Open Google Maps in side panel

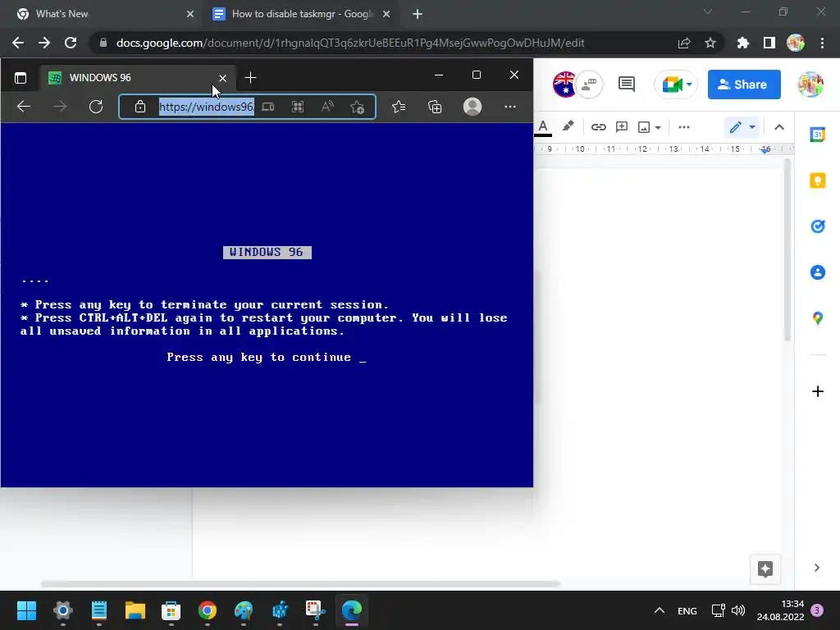point(818,318)
